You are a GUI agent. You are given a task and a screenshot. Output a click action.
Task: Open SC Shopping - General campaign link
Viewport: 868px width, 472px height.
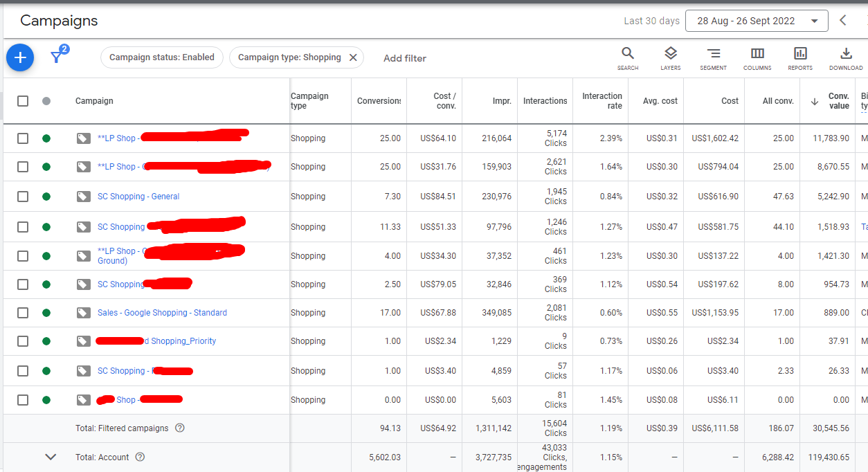pos(138,197)
